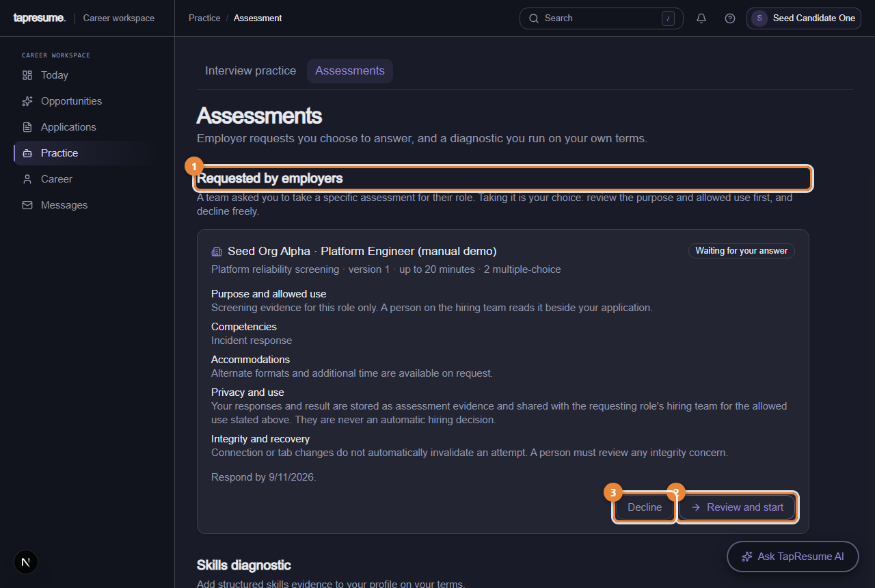Click the Practice breadcrumb link
This screenshot has width=875, height=588.
pos(204,18)
